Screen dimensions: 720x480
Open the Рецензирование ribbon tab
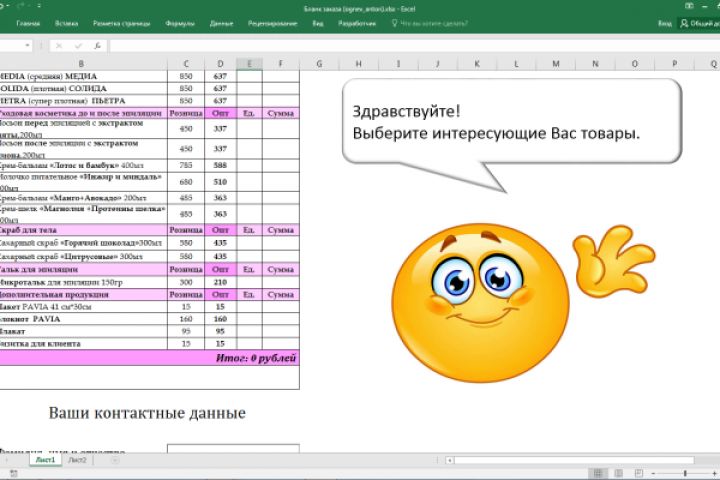[x=272, y=23]
